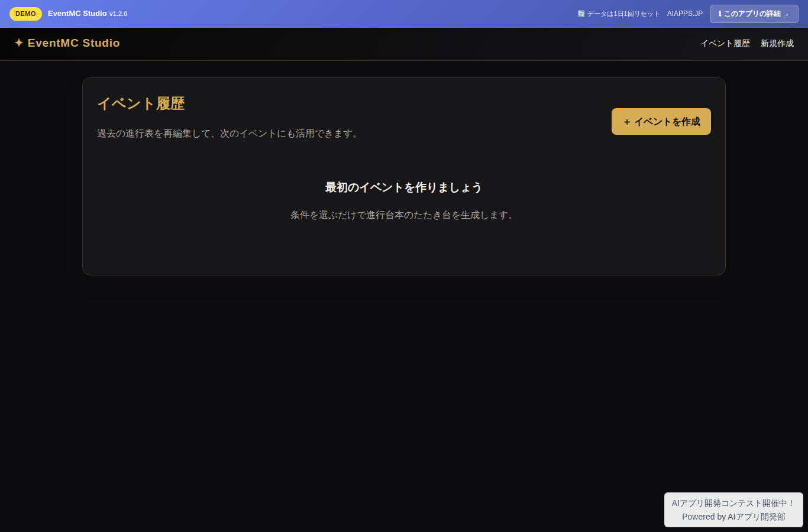This screenshot has height=532, width=808.
Task: Click the イベント履歴 heading
Action: point(141,104)
